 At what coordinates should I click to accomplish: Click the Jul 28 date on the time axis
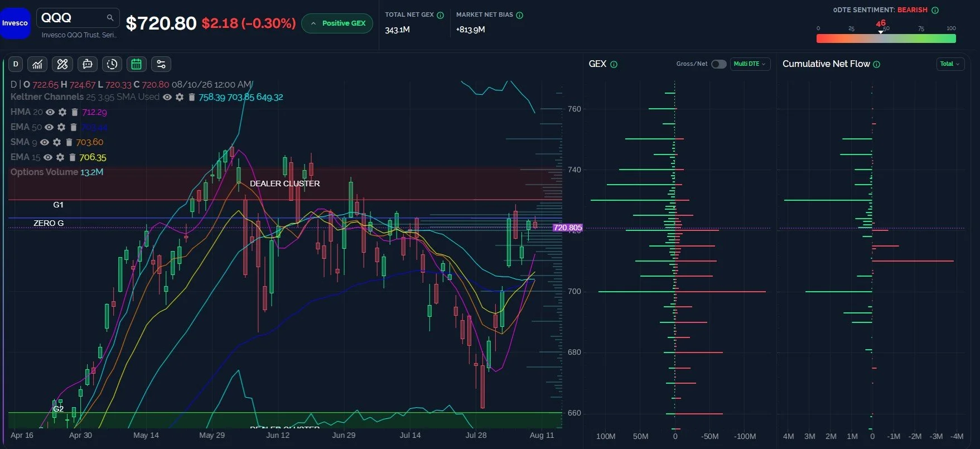(x=476, y=435)
